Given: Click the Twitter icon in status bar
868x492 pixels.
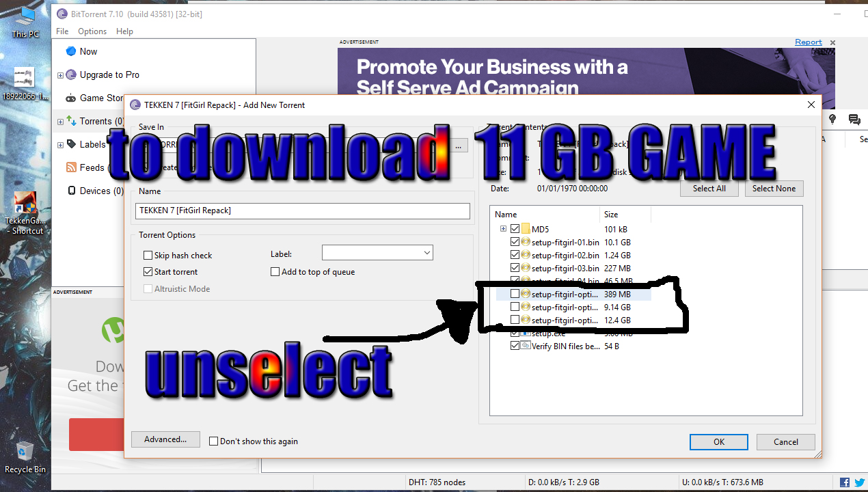Looking at the screenshot, I should point(859,482).
